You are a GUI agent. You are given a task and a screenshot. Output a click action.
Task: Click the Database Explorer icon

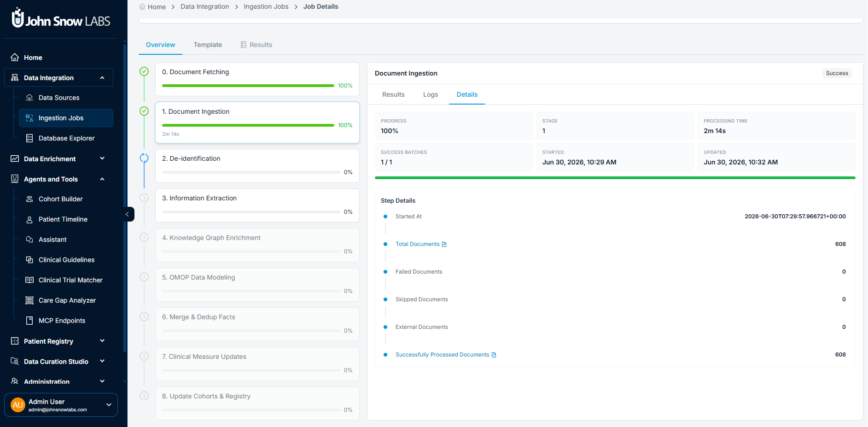(29, 138)
